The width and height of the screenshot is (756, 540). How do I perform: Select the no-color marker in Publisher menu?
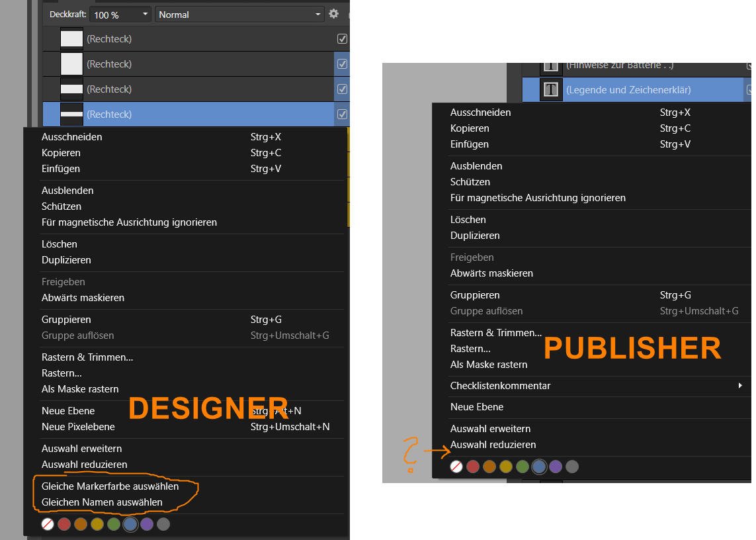coord(456,467)
